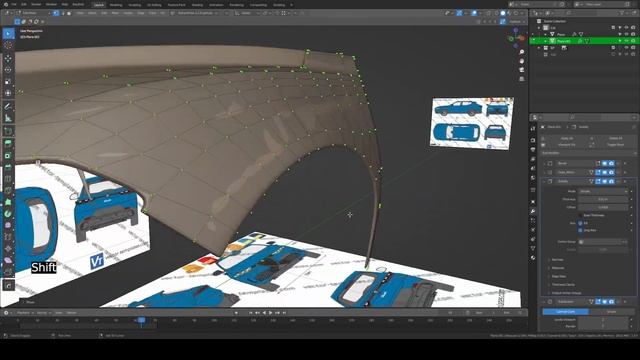Image resolution: width=640 pixels, height=360 pixels.
Task: Click Delete All modifiers button
Action: [x=616, y=138]
